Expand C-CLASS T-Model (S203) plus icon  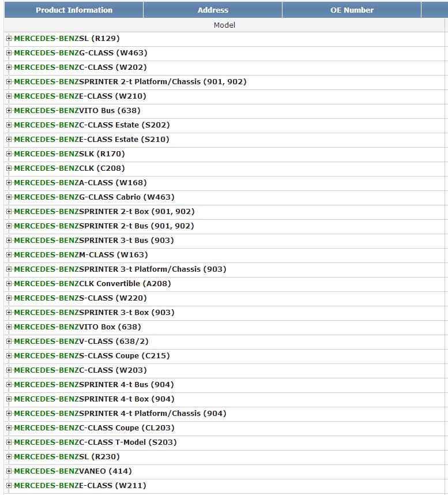[x=9, y=442]
